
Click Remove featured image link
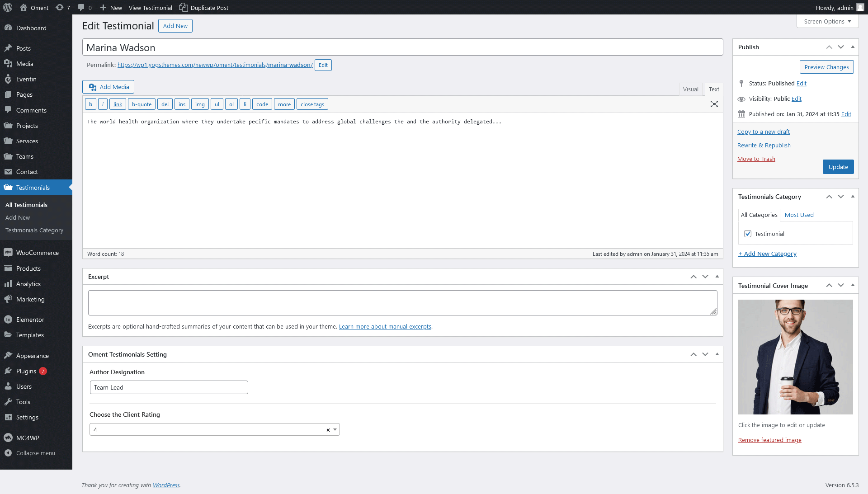(x=769, y=440)
